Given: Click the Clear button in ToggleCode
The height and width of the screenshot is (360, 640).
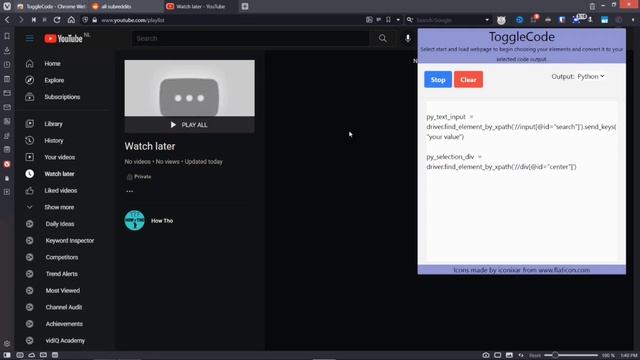Looking at the screenshot, I should coord(468,80).
